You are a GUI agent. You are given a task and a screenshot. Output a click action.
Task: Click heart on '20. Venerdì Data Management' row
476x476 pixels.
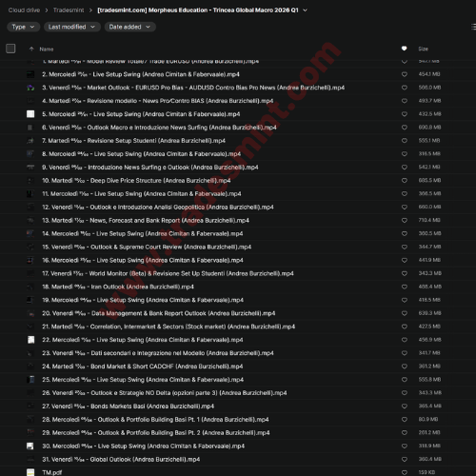coord(405,313)
